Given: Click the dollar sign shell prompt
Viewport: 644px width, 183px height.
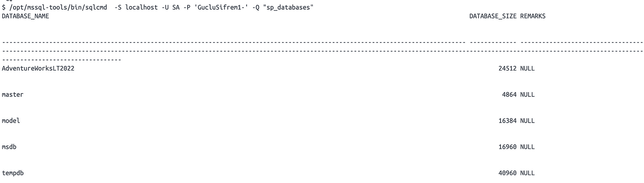Looking at the screenshot, I should (x=4, y=8).
